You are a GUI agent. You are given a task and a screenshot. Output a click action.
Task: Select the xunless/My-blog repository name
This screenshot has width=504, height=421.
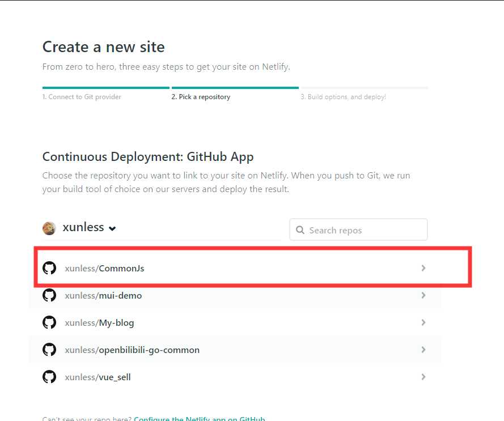click(x=100, y=323)
